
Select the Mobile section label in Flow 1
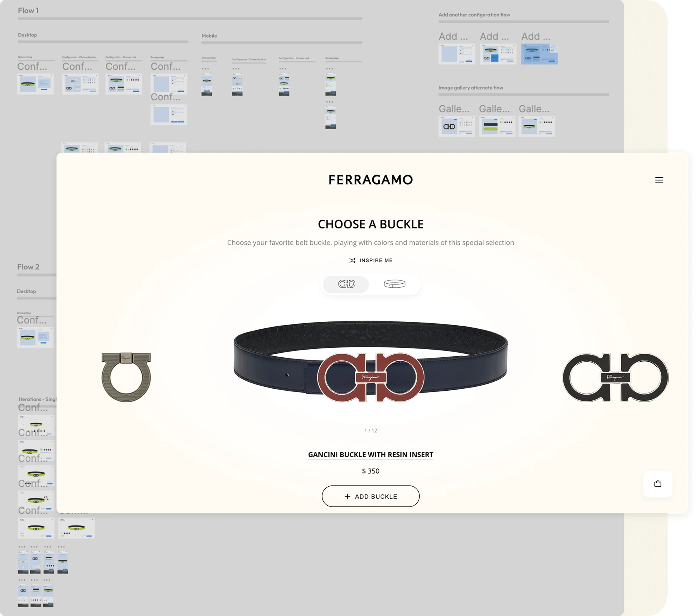click(x=209, y=36)
